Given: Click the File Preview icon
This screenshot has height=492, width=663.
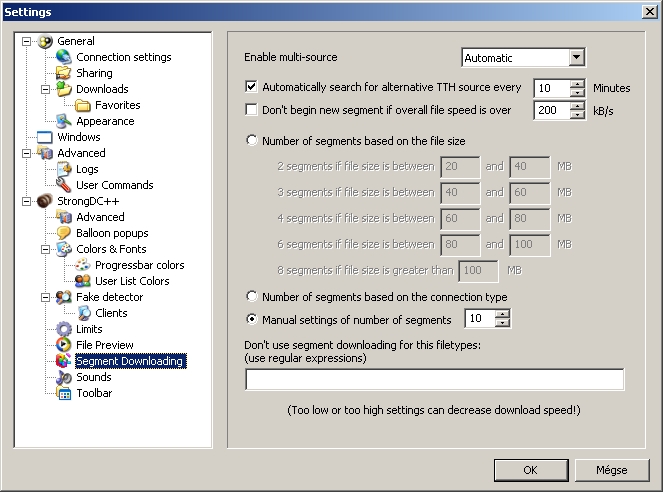Looking at the screenshot, I should (x=64, y=345).
